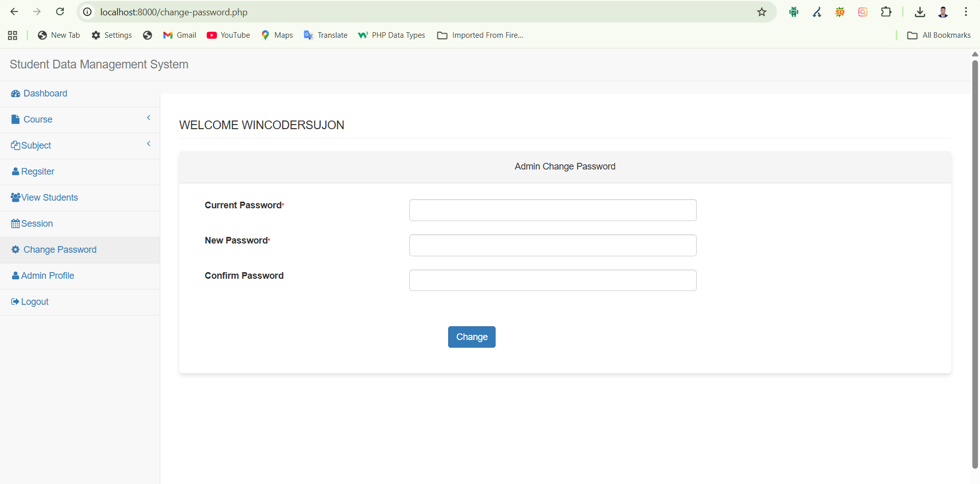
Task: Open the Regsiter sidebar item
Action: click(x=38, y=172)
